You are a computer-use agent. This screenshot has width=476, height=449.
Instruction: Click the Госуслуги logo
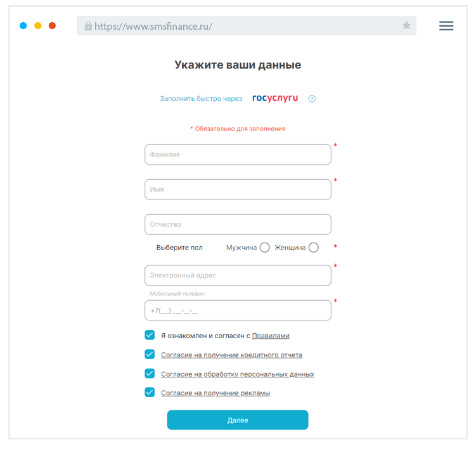[x=275, y=98]
